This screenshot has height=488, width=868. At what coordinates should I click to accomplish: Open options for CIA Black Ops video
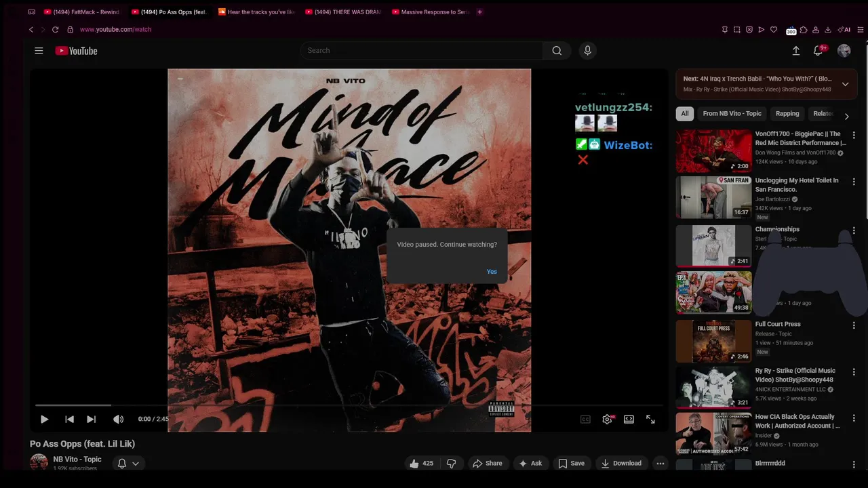click(854, 418)
